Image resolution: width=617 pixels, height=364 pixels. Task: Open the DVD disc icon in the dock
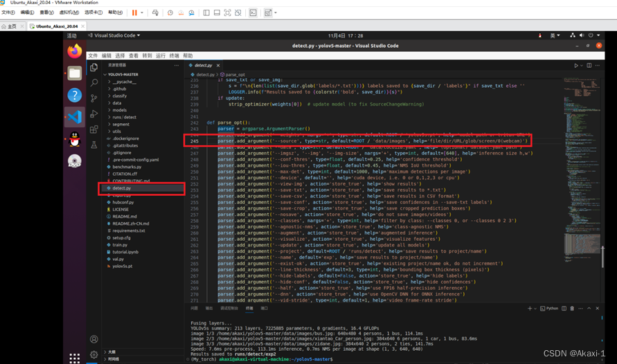point(74,161)
